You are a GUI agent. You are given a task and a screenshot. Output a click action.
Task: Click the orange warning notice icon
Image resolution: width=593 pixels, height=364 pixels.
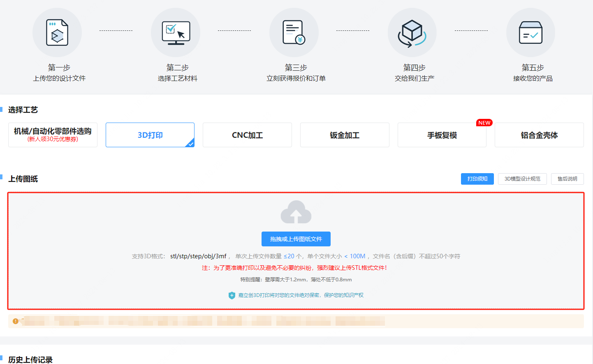click(x=16, y=321)
